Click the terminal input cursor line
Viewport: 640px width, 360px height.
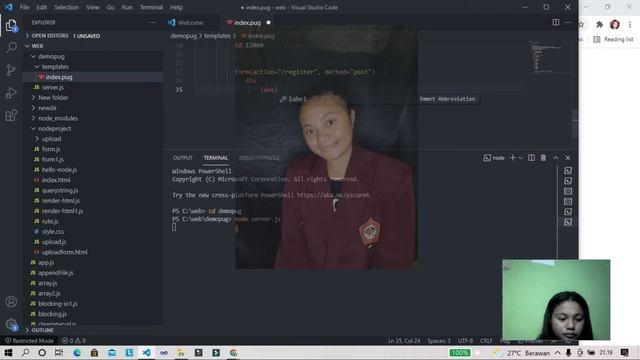pos(174,227)
